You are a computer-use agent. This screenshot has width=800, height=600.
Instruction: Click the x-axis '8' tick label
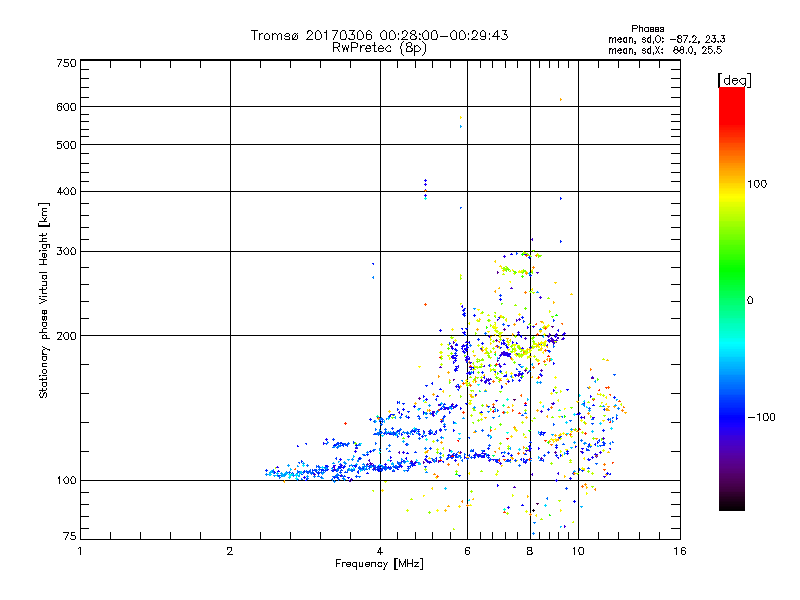tap(530, 551)
